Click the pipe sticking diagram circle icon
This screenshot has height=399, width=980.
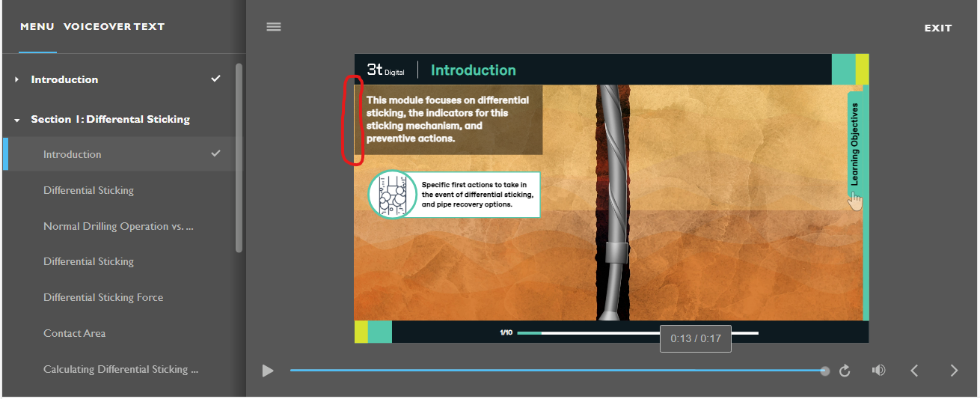tap(392, 195)
